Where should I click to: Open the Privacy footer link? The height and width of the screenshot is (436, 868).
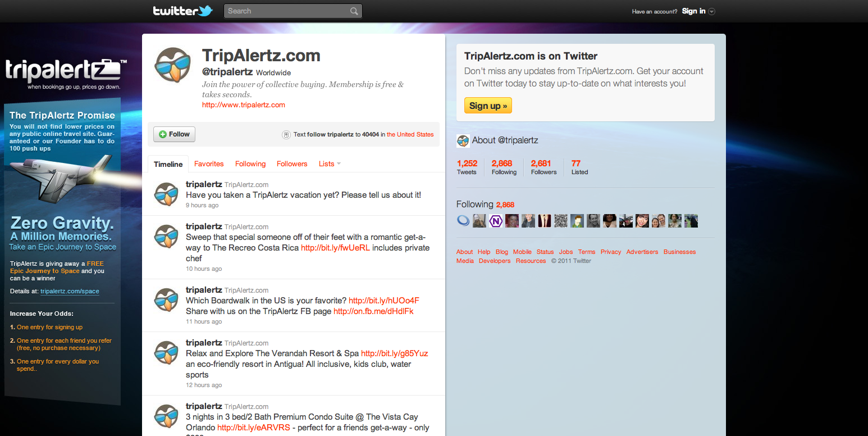pyautogui.click(x=611, y=252)
